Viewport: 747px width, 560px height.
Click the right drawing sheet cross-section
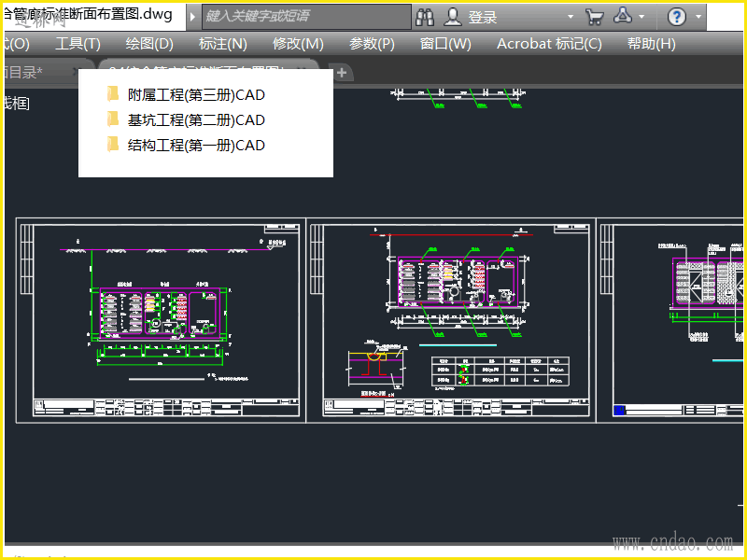point(708,282)
